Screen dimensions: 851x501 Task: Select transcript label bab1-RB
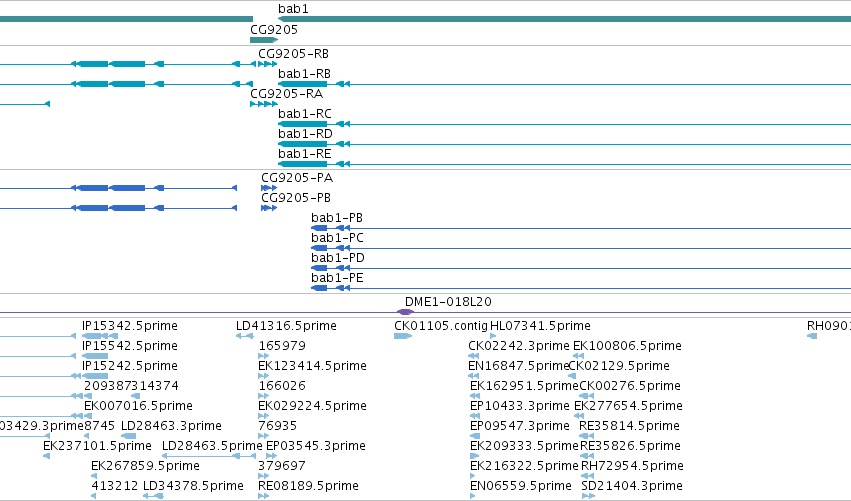pyautogui.click(x=304, y=74)
